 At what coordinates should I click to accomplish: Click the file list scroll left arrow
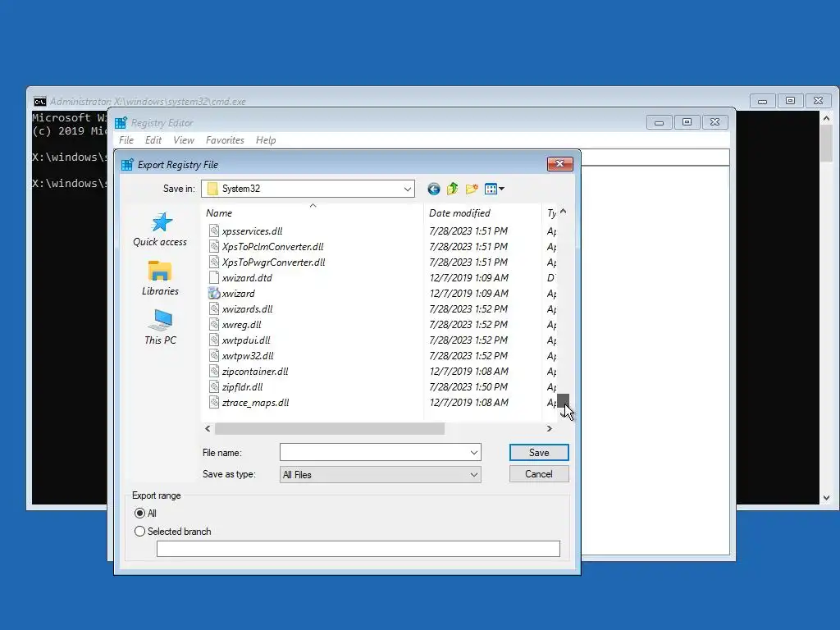point(208,428)
